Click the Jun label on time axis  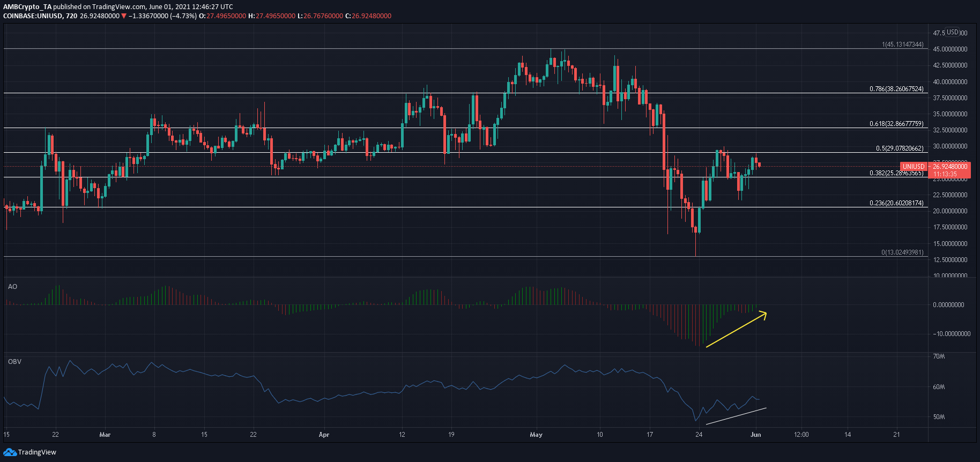(755, 435)
